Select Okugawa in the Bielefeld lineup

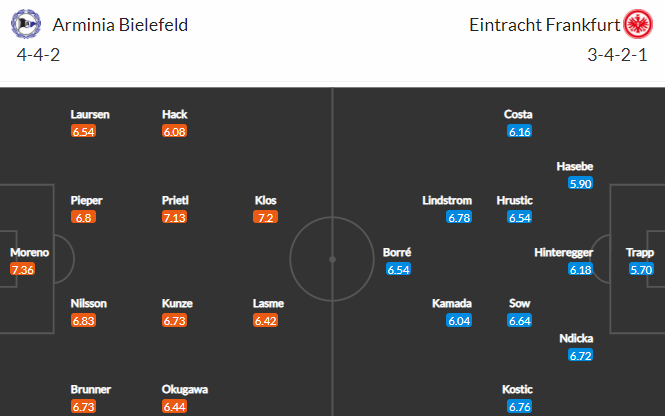tap(186, 389)
